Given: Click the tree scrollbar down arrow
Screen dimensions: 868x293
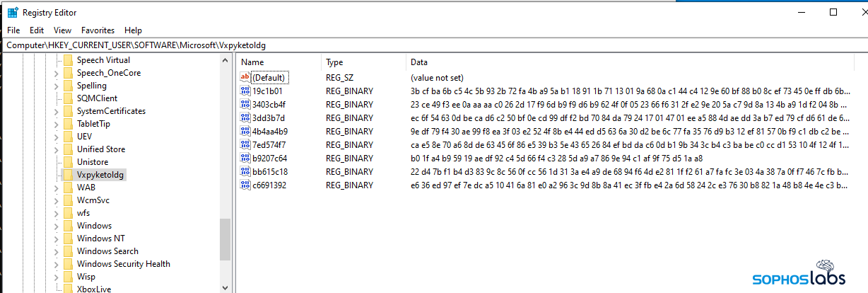Looking at the screenshot, I should [x=225, y=287].
